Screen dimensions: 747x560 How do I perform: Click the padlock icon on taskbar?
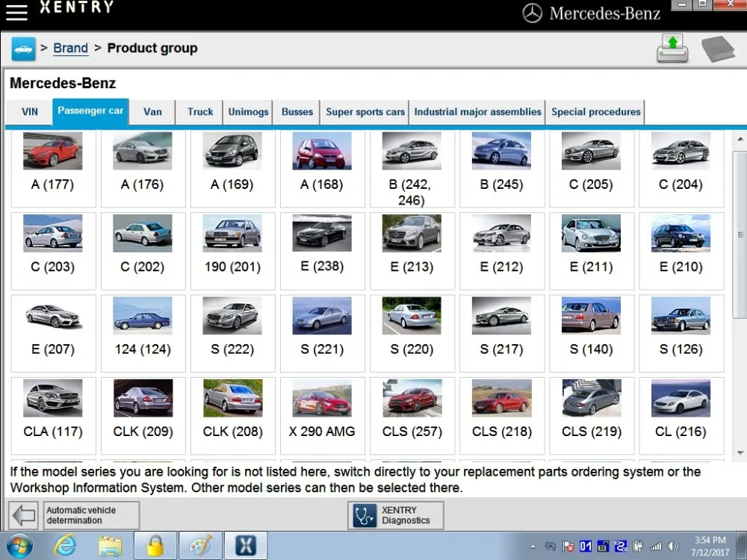(x=155, y=546)
